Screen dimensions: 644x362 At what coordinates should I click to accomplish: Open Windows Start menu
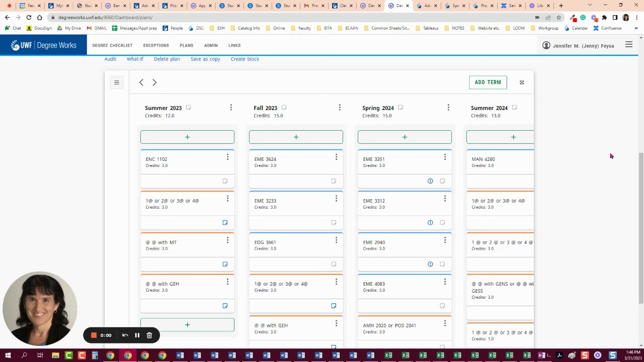pyautogui.click(x=8, y=355)
